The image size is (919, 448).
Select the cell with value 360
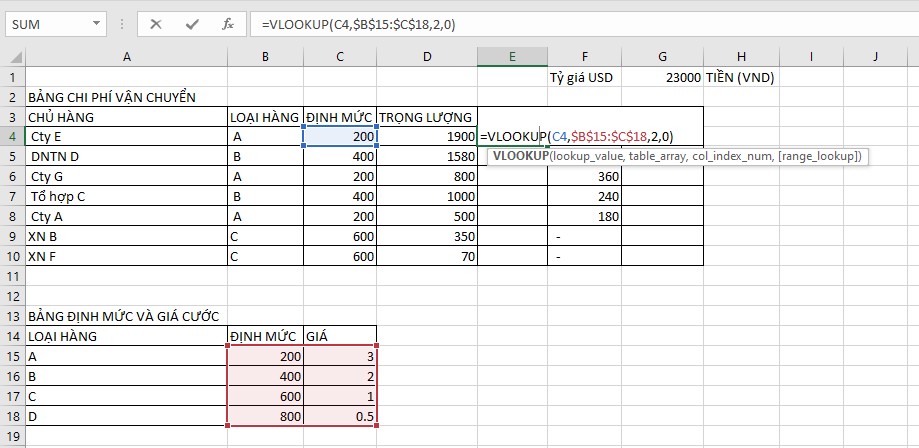tap(584, 177)
